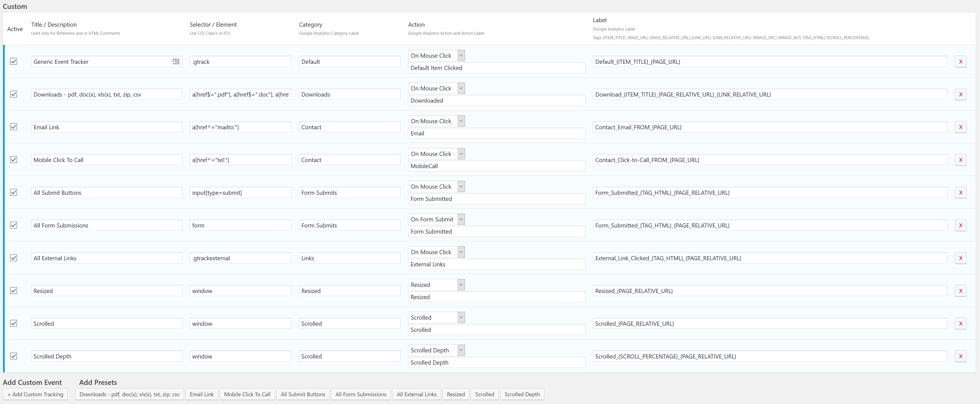Click the card icon in Generic Event Tracker field
980x404 pixels.
[x=176, y=61]
